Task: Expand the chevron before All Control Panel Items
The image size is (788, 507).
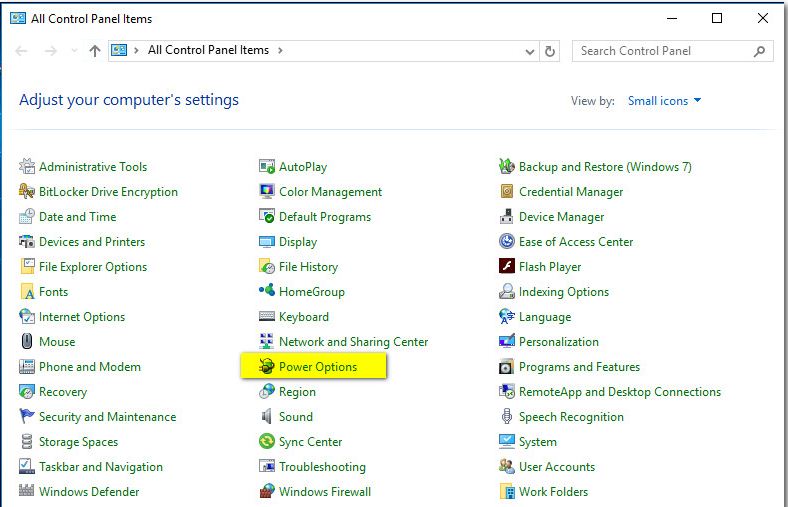Action: click(136, 50)
